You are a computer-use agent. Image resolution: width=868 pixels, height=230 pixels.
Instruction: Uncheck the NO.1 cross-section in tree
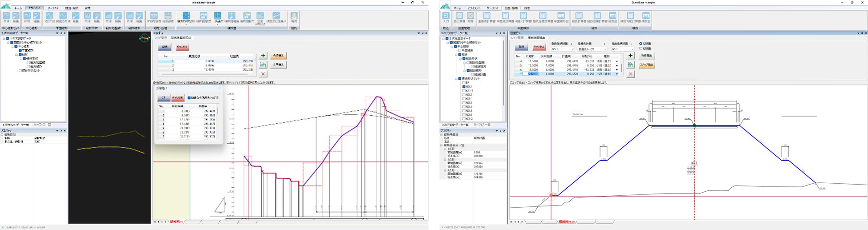[464, 87]
